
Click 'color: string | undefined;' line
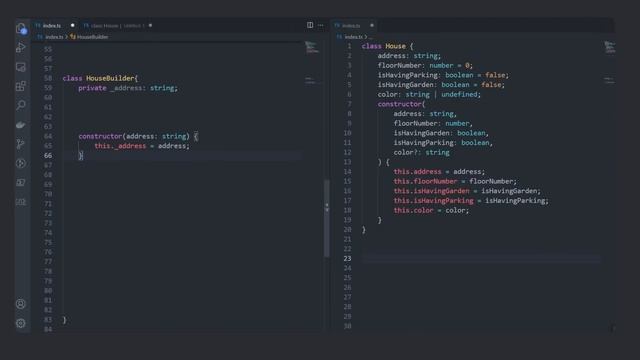click(x=429, y=94)
